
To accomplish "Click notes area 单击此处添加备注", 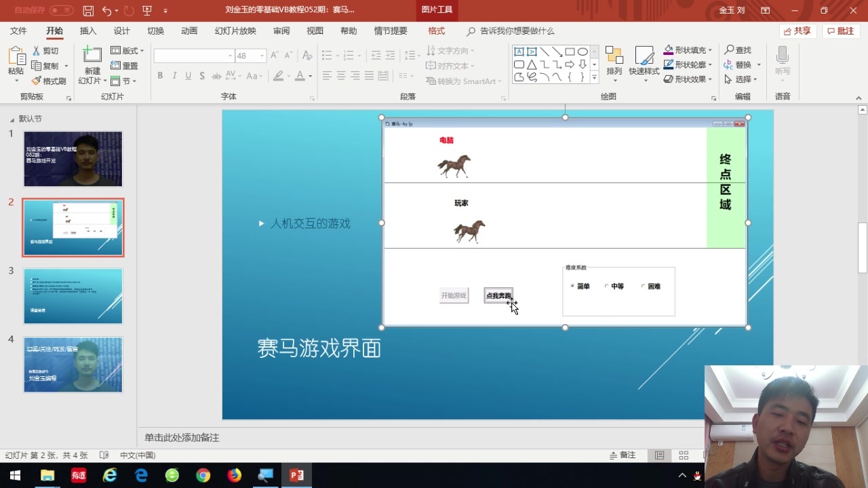I will tap(182, 438).
